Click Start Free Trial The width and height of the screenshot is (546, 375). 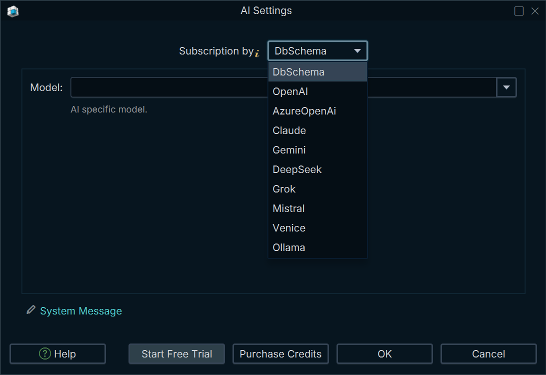click(x=177, y=354)
